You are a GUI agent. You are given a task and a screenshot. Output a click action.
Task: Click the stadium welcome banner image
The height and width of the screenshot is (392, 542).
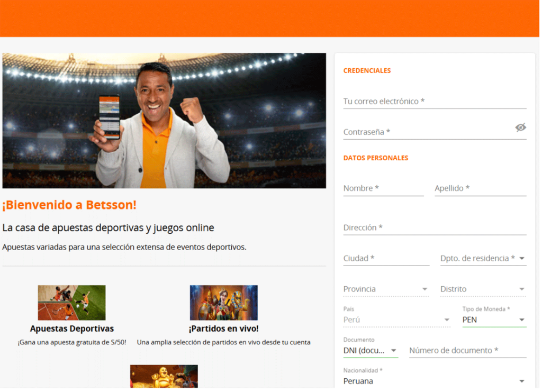coord(164,121)
